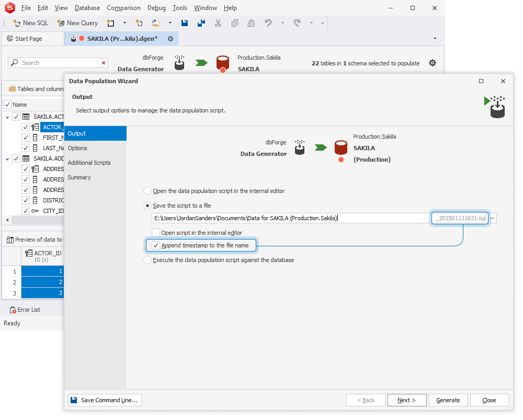The height and width of the screenshot is (420, 523).
Task: Click the new document icon in toolbar
Action: 110,23
